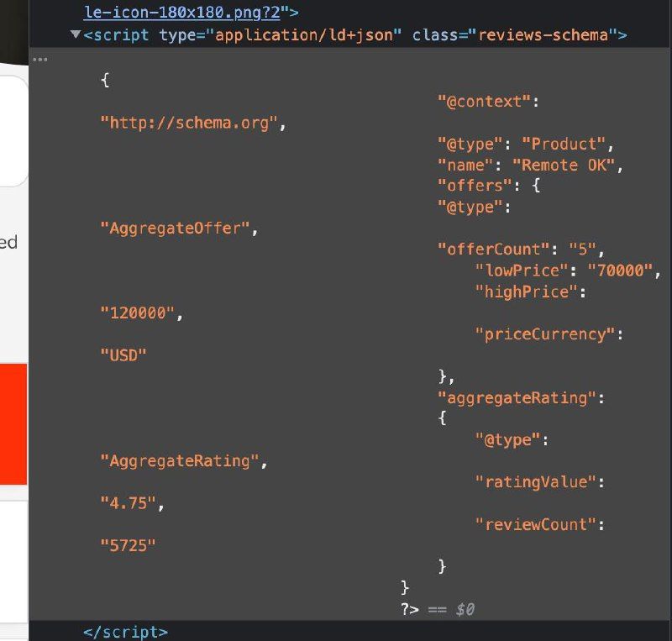Click the "offers": key
Viewport: 672px width, 641px height.
(479, 186)
